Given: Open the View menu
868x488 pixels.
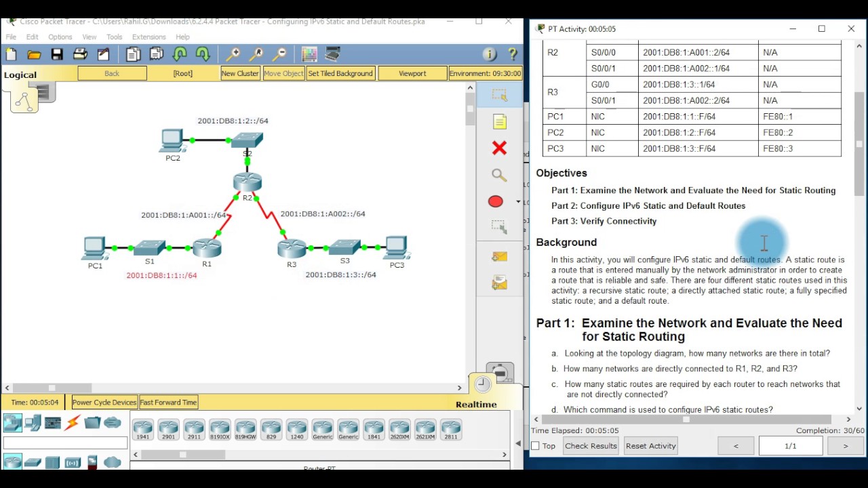Looking at the screenshot, I should tap(90, 37).
